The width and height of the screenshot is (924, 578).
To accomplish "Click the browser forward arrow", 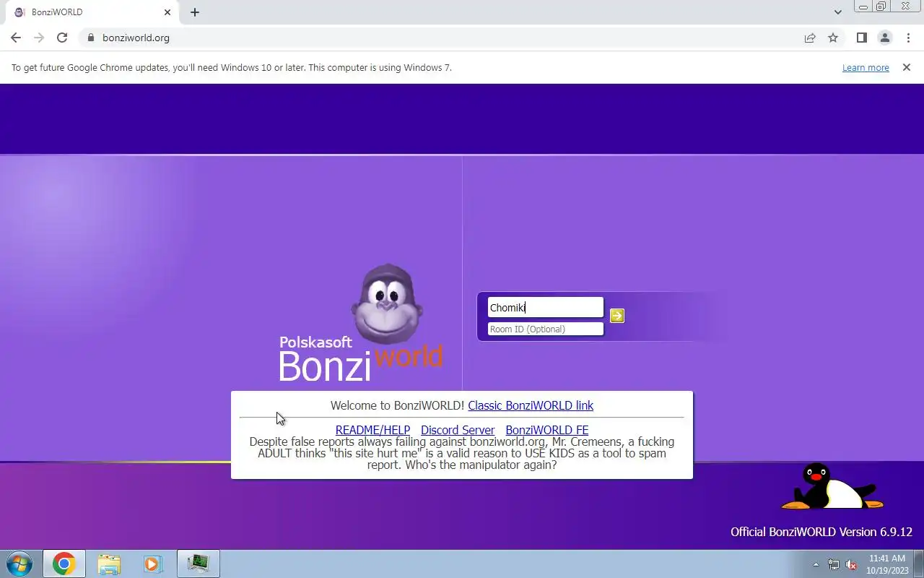I will point(39,38).
